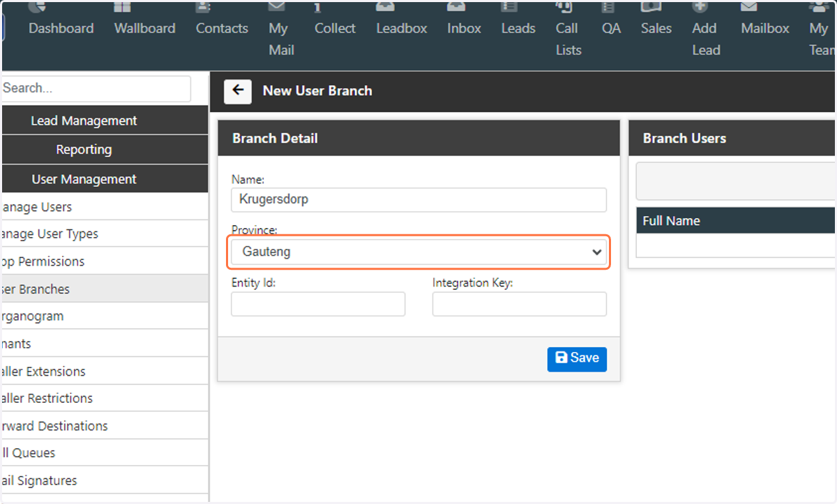Open Forward Destinations
The height and width of the screenshot is (504, 837).
point(105,425)
